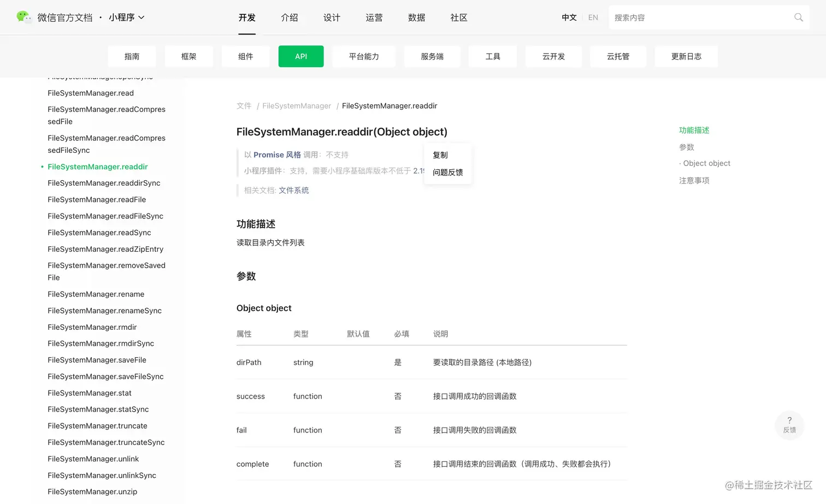Image resolution: width=826 pixels, height=504 pixels.
Task: Click the search magnifier icon
Action: (798, 17)
